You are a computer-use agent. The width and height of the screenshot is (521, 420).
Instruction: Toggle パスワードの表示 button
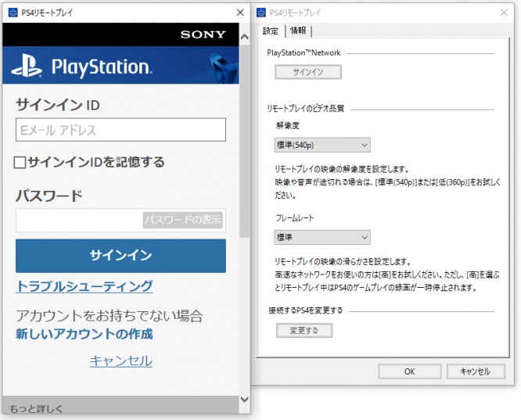[183, 220]
